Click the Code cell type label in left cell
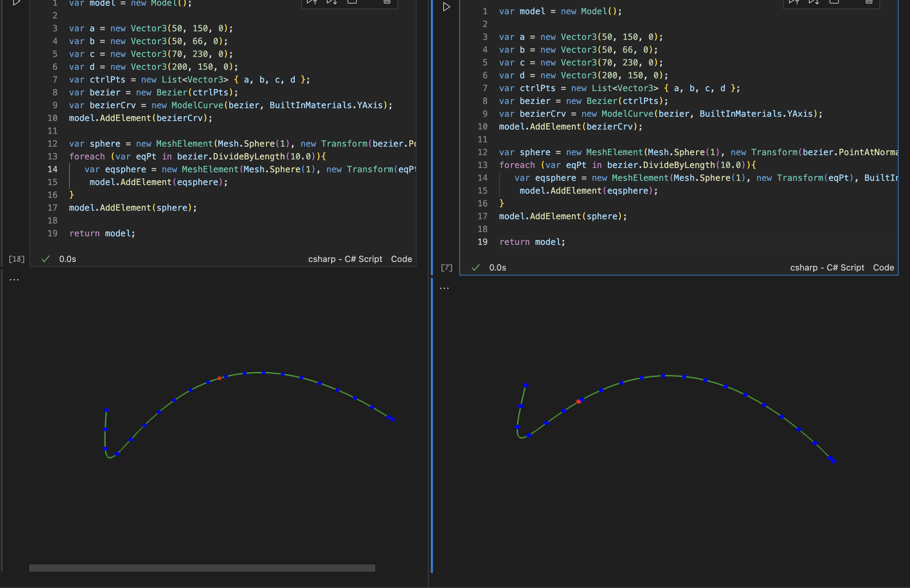The width and height of the screenshot is (910, 588). coord(401,259)
